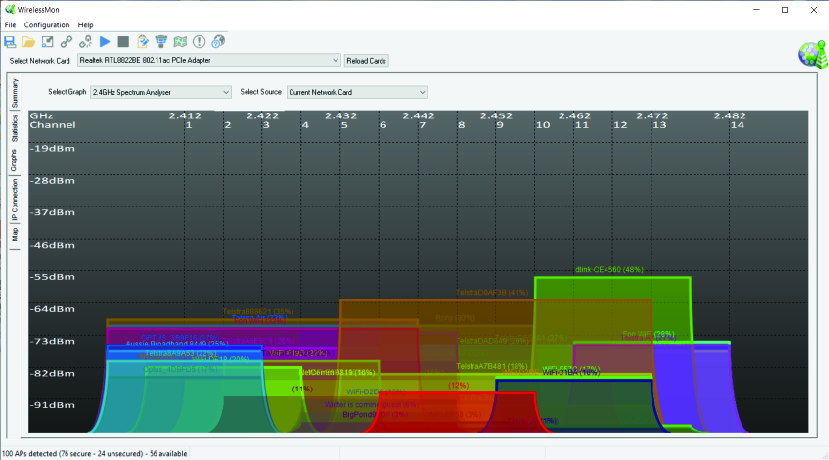829x460 pixels.
Task: Click the Telstra888621 (35%) network label
Action: click(x=258, y=311)
